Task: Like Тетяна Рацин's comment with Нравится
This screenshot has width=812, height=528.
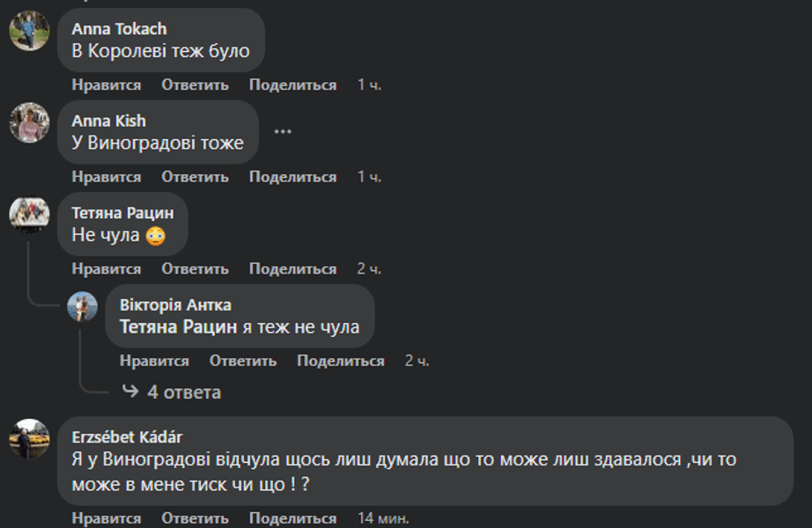Action: [x=106, y=268]
